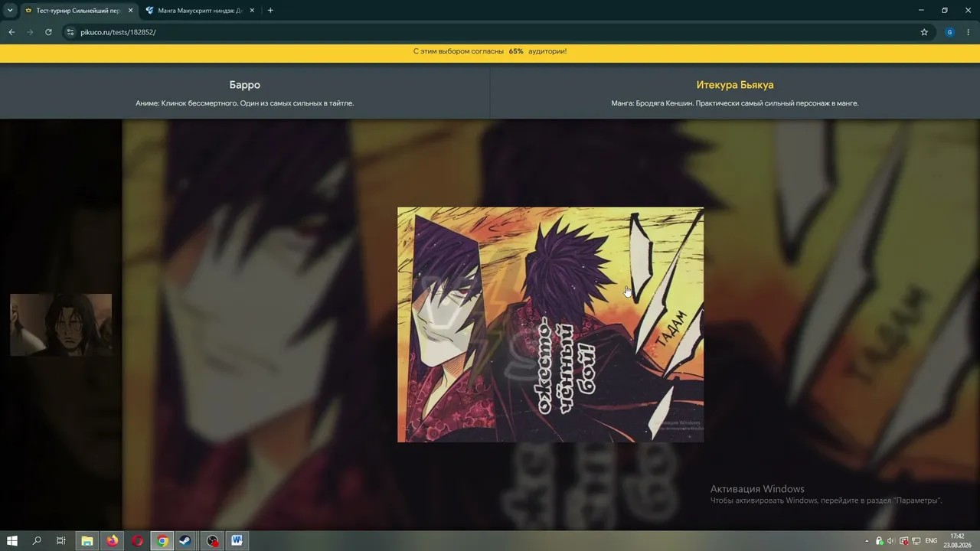Launch Firefox from the taskbar
Screen dimensions: 980x551
point(113,541)
